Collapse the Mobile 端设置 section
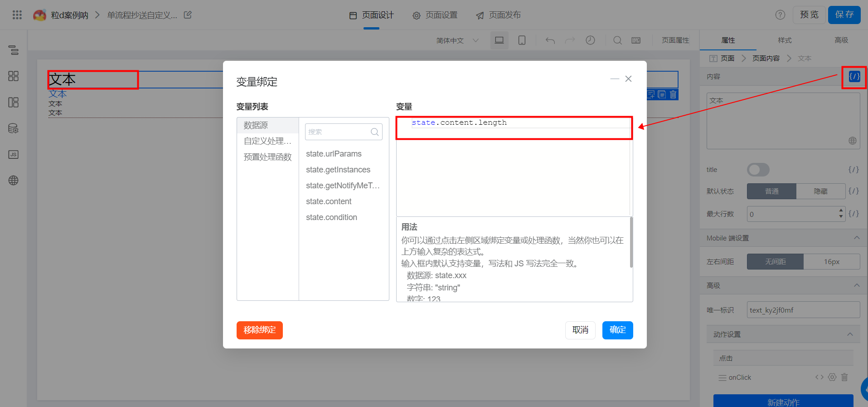This screenshot has height=407, width=868. pyautogui.click(x=857, y=238)
